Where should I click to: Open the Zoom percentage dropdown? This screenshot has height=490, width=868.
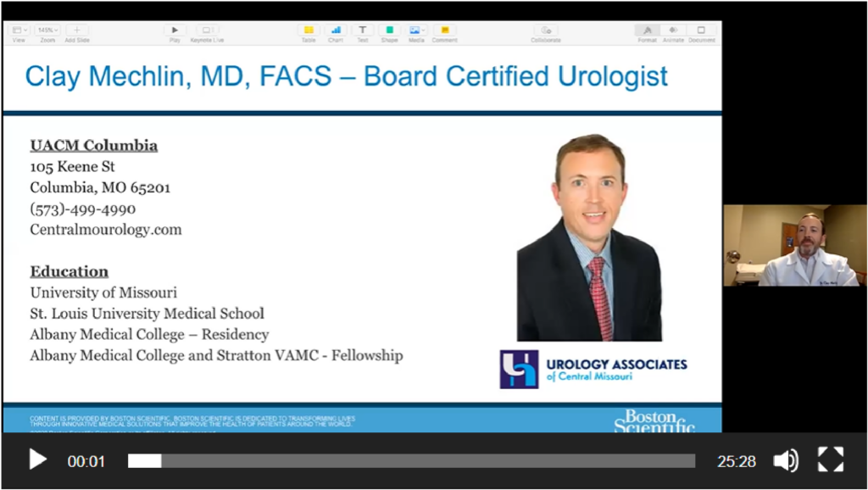coord(47,31)
